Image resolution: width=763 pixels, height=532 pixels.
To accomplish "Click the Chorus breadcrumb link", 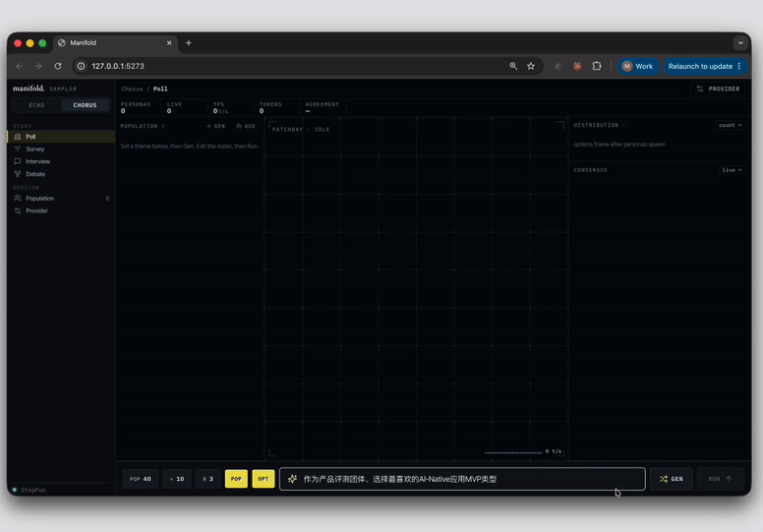I will tap(132, 89).
